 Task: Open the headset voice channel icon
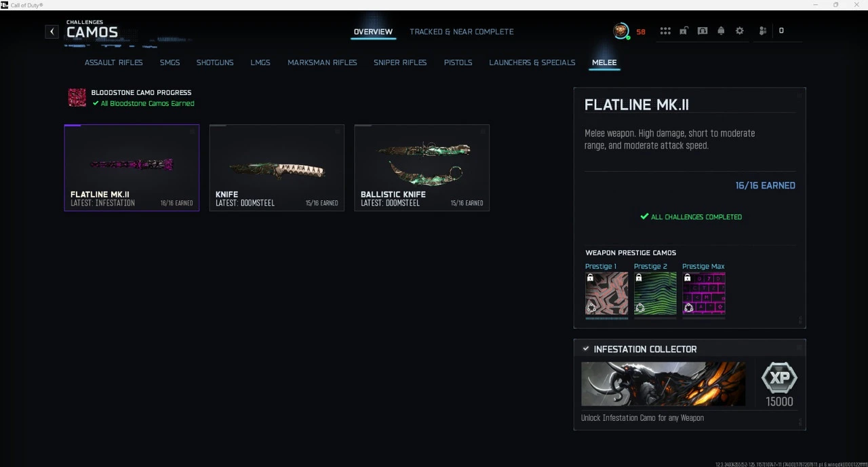(703, 31)
